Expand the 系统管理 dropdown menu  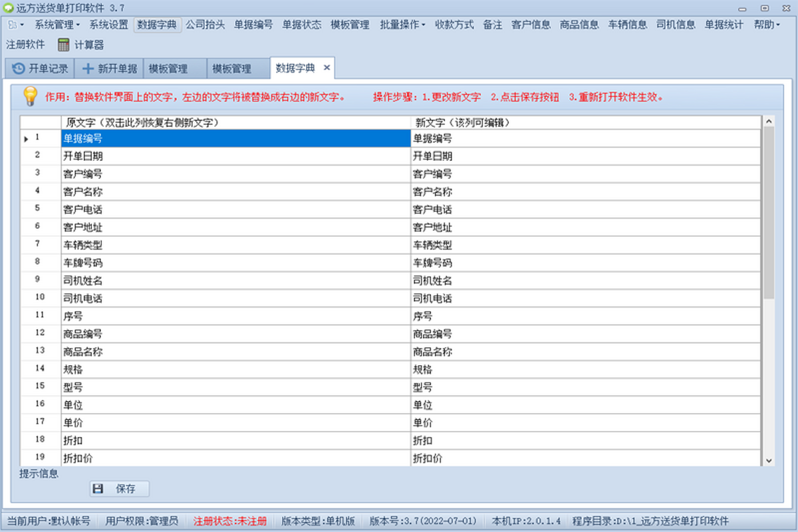point(57,25)
